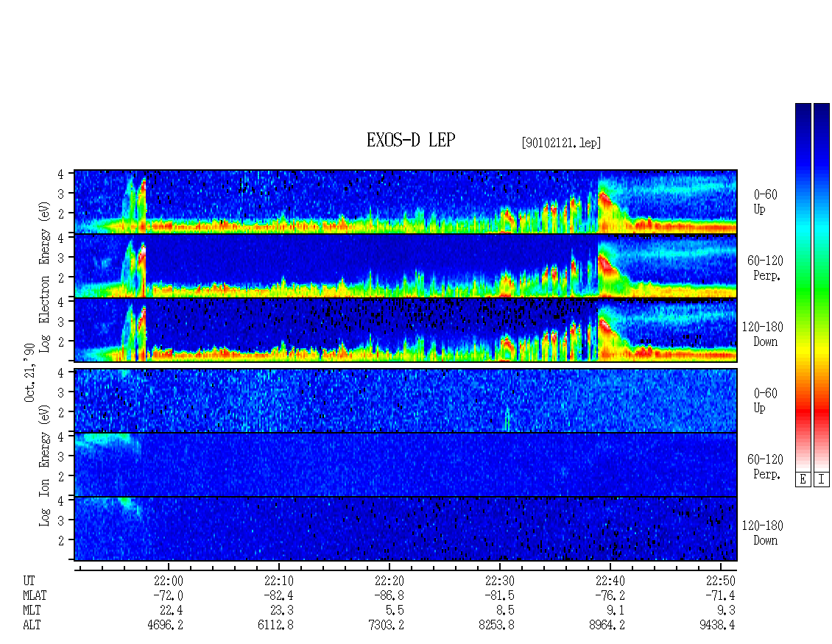Click the electron 0-60 Up spectrogram panel
832x644 pixels.
[x=406, y=202]
